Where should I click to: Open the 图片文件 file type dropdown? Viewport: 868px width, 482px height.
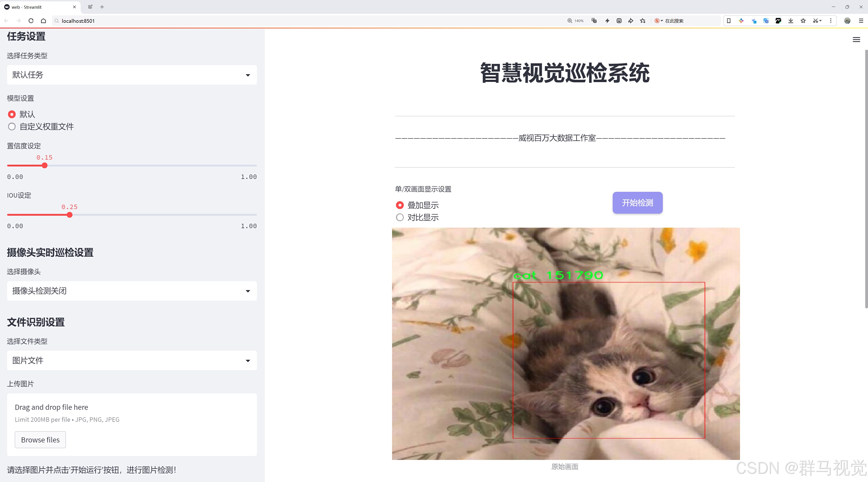132,361
